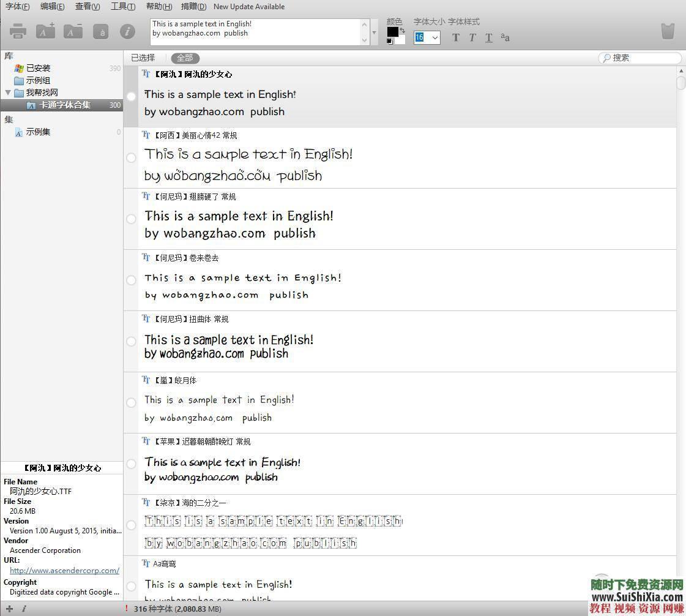Click the trash bin icon

pos(668,31)
